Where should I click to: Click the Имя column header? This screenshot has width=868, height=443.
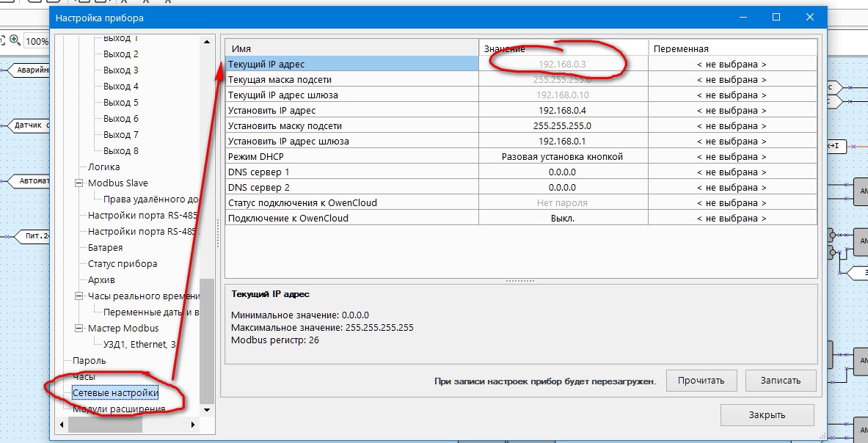[x=352, y=48]
